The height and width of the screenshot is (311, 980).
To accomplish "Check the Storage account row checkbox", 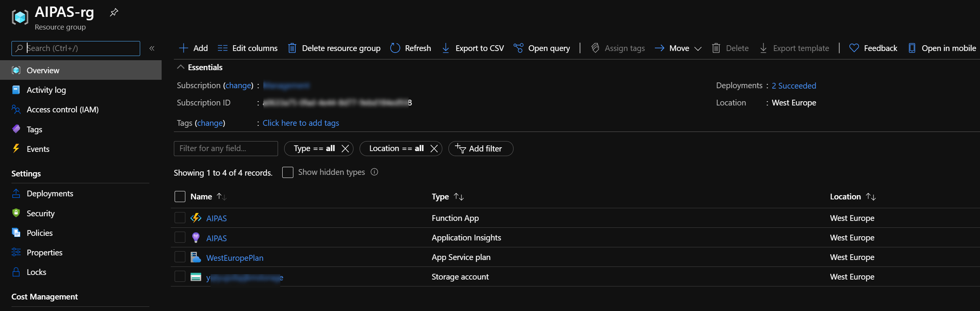I will pos(180,276).
